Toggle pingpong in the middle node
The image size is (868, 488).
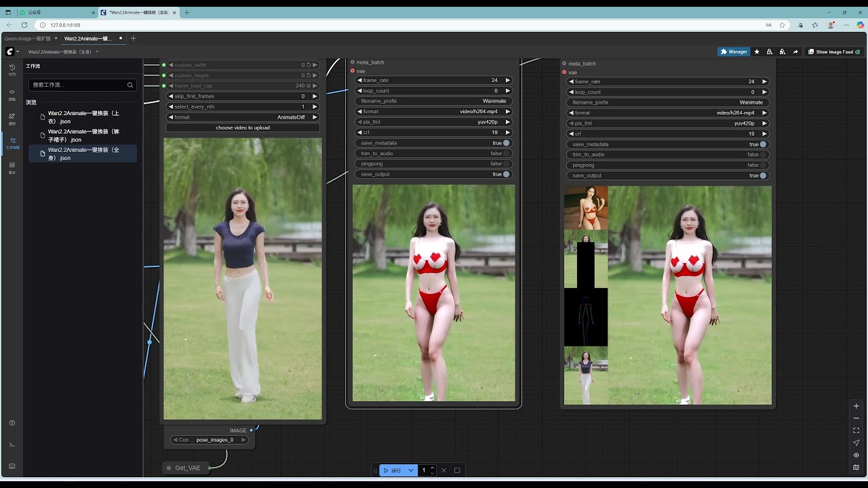434,164
